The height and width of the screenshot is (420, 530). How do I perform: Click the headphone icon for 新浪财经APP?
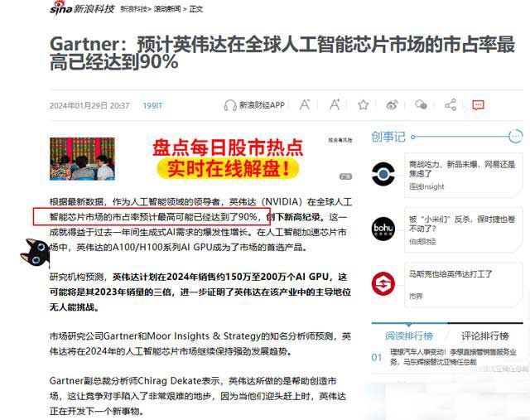[230, 105]
